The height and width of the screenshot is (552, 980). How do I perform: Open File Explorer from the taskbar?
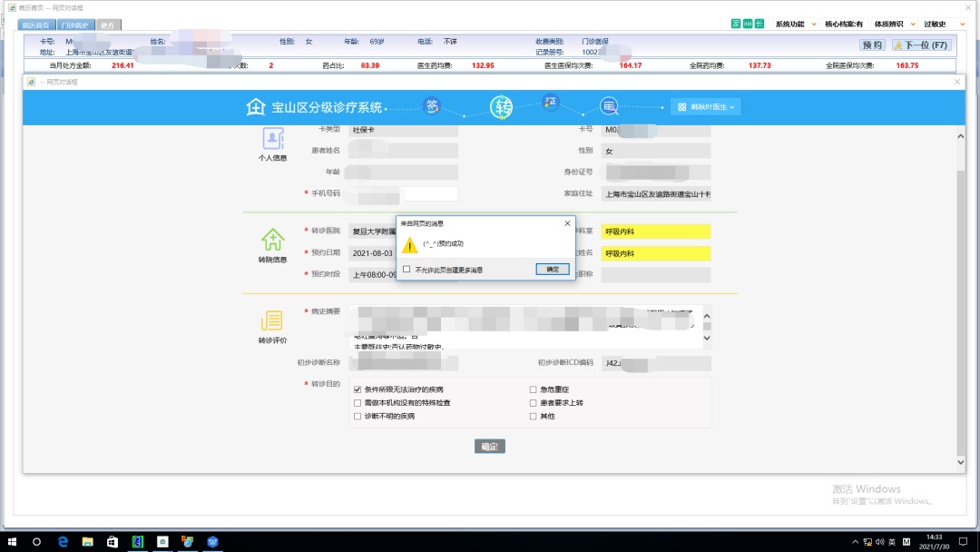tap(88, 541)
